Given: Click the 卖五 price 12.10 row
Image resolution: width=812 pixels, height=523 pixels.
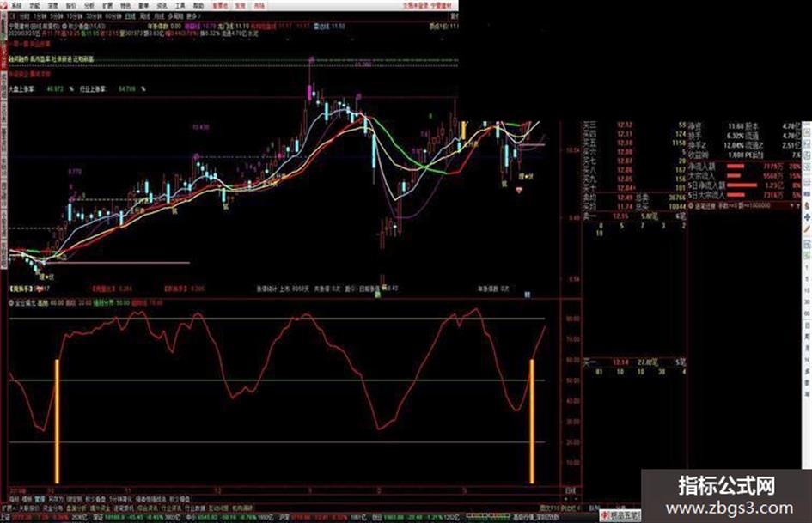Looking at the screenshot, I should tap(635, 143).
